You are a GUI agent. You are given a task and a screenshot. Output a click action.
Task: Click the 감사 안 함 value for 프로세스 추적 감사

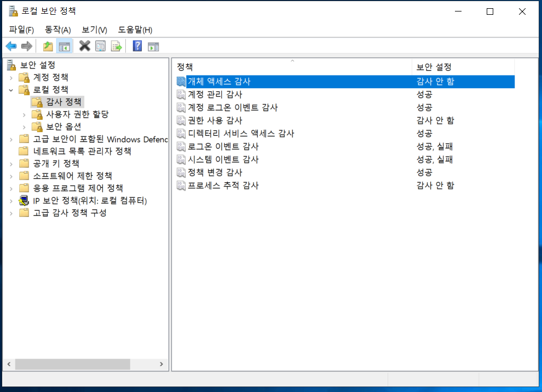pyautogui.click(x=435, y=186)
